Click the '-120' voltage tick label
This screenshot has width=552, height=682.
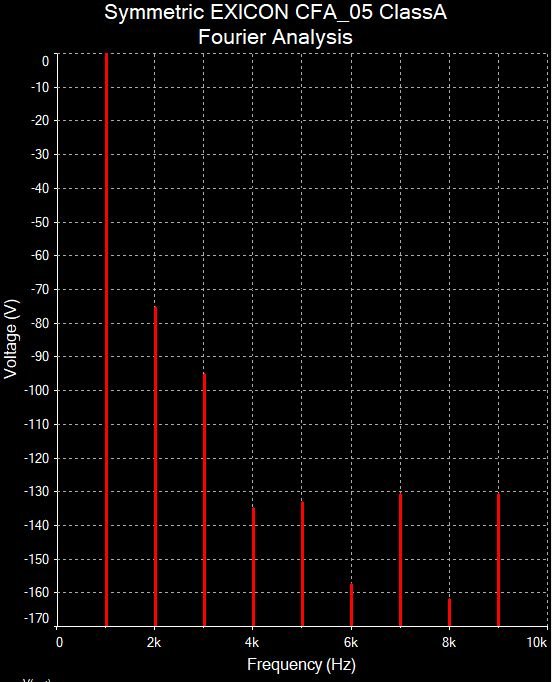click(37, 458)
